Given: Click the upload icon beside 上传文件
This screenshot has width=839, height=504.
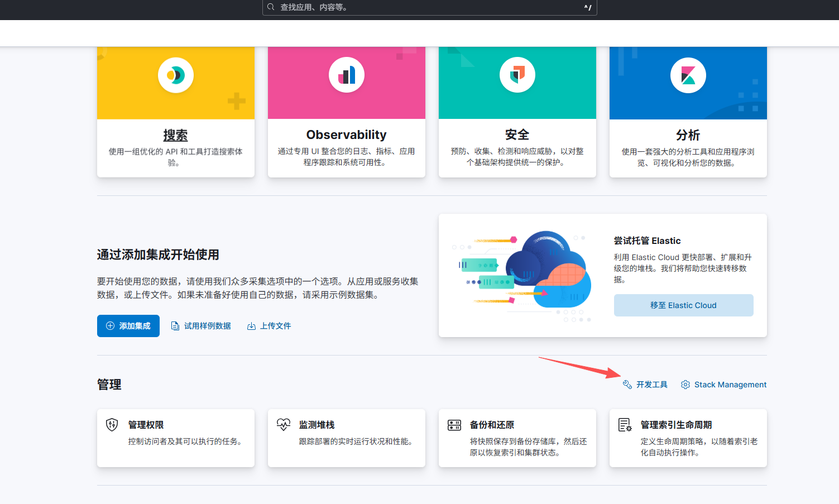Looking at the screenshot, I should (251, 326).
